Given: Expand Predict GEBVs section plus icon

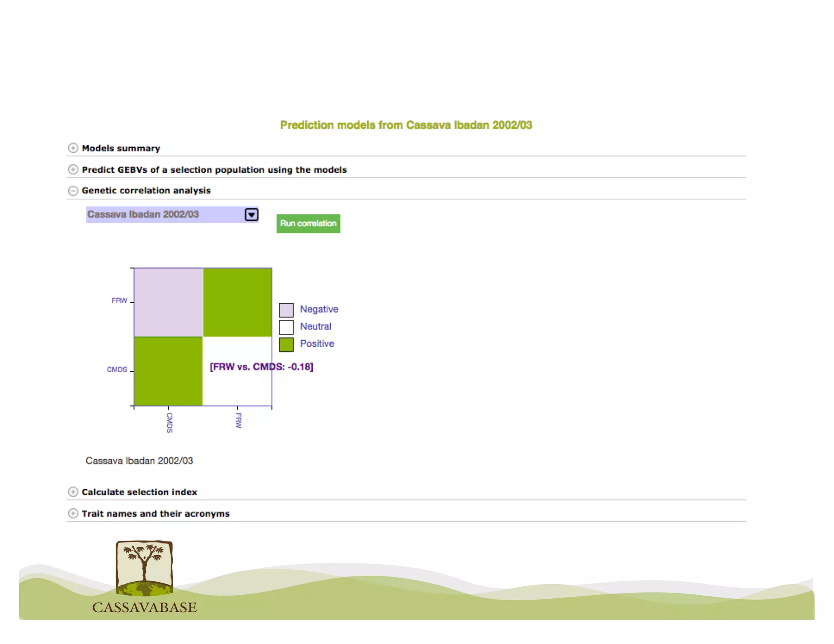Looking at the screenshot, I should coord(73,169).
